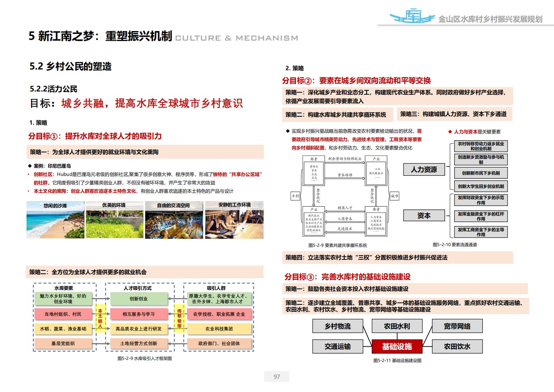
Task: Select the box 发挥财政资金下乡的示范作用
Action: coord(481,200)
